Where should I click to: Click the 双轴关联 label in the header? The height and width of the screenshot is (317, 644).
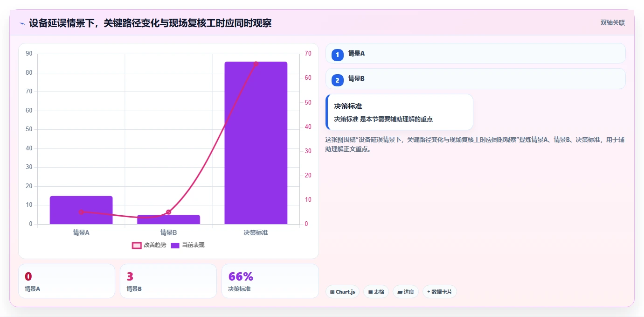click(x=612, y=22)
